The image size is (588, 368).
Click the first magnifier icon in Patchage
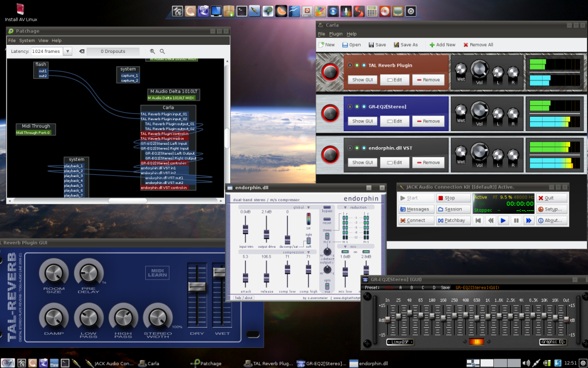click(153, 51)
